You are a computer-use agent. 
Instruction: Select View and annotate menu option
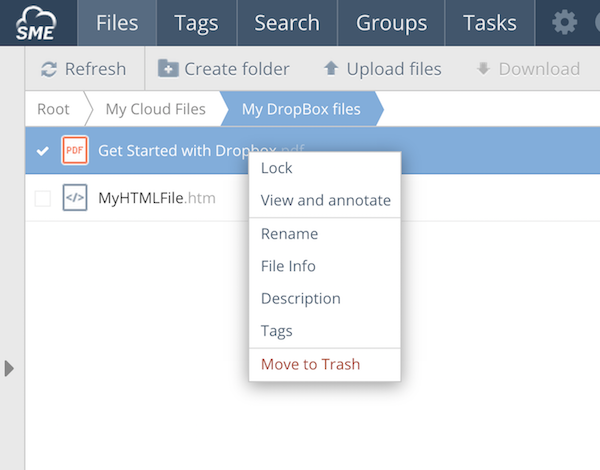[x=325, y=200]
